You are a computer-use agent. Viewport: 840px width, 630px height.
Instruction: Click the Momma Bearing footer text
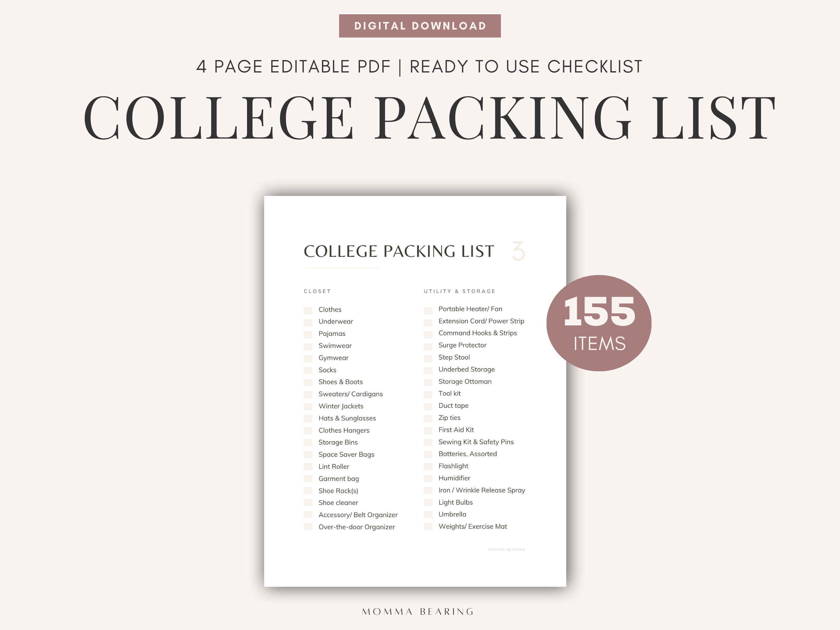(418, 612)
